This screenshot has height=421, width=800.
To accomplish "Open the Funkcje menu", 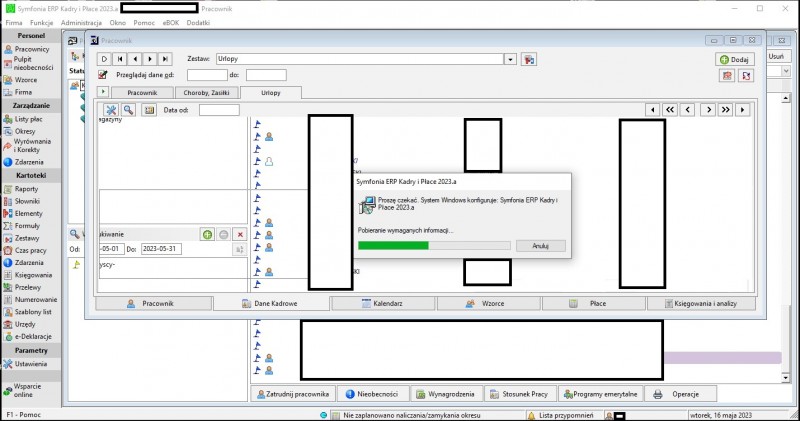I will (x=41, y=22).
